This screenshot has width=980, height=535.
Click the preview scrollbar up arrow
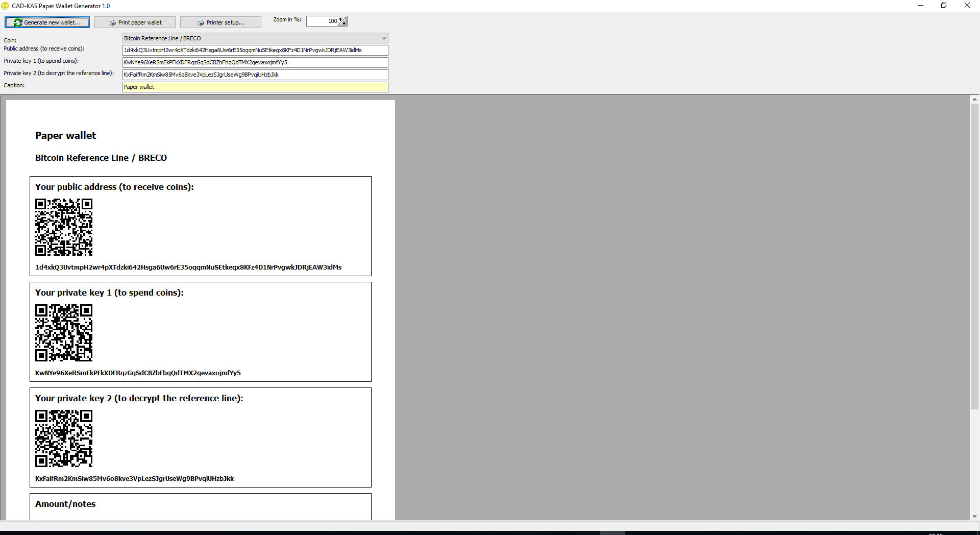(974, 100)
